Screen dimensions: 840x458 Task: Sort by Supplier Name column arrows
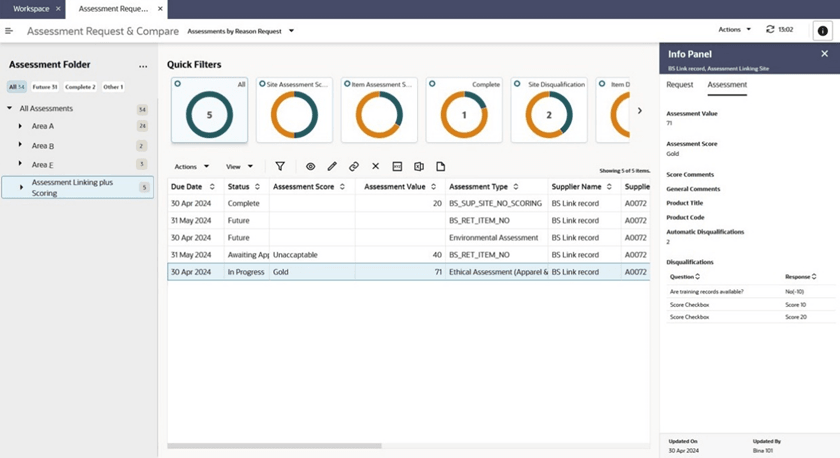click(x=609, y=186)
